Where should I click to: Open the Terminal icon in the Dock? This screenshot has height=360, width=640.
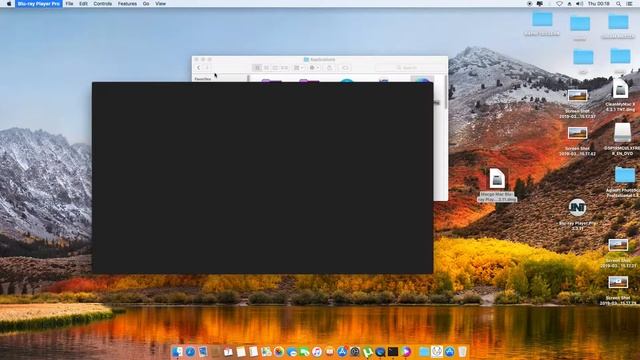click(393, 351)
